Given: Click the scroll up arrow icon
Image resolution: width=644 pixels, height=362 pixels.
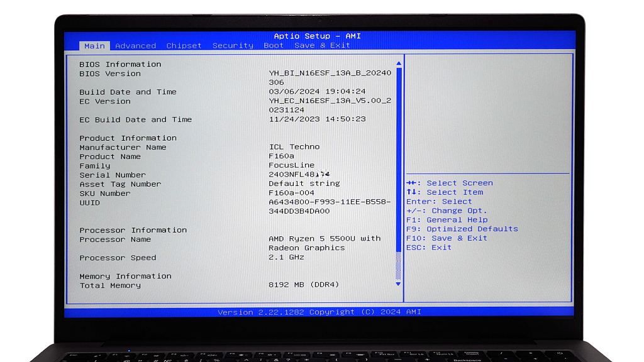Looking at the screenshot, I should click(398, 64).
